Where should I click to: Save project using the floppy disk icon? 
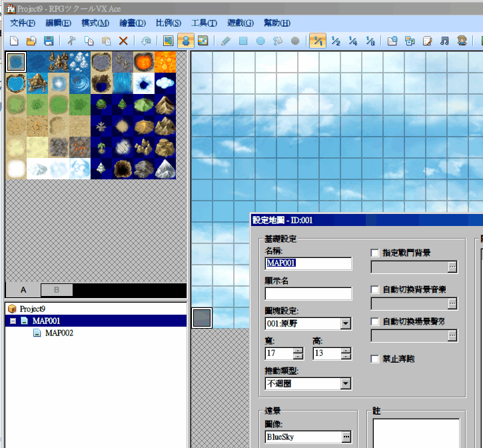[x=49, y=41]
